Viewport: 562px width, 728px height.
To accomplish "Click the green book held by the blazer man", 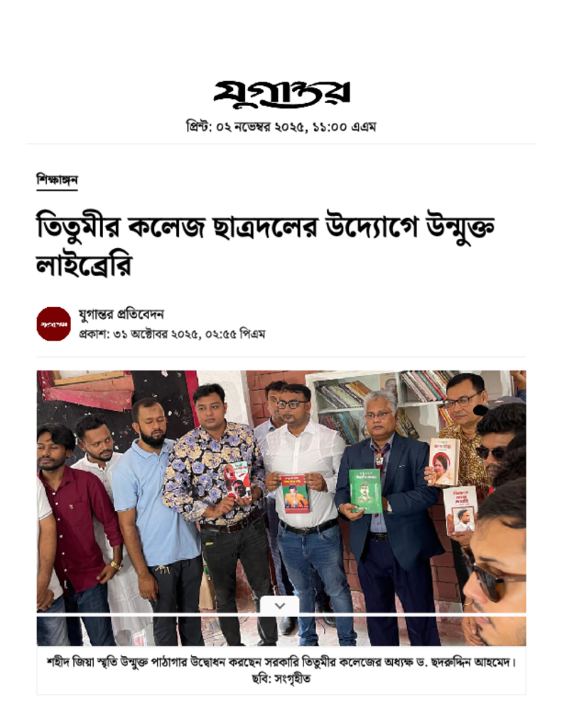I will [364, 491].
